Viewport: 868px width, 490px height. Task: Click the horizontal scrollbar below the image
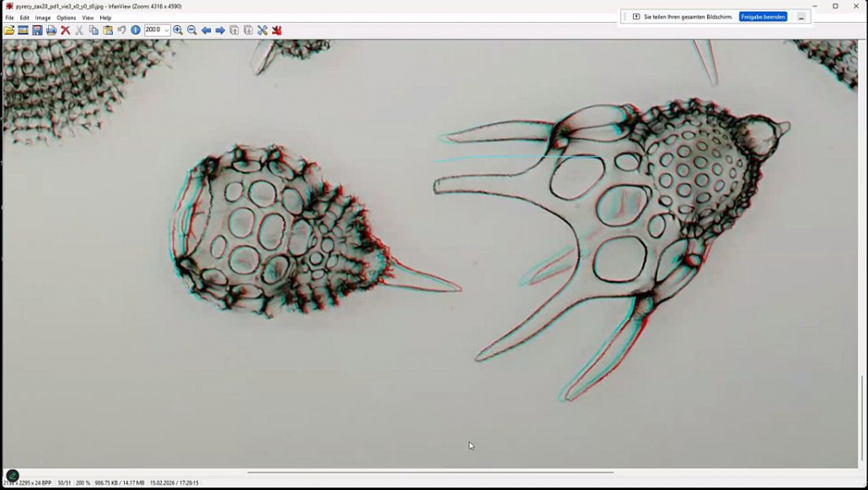[x=430, y=472]
